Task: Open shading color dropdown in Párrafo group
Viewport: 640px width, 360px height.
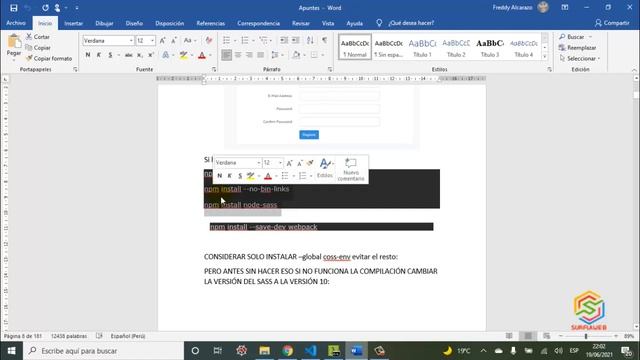Action: point(304,55)
